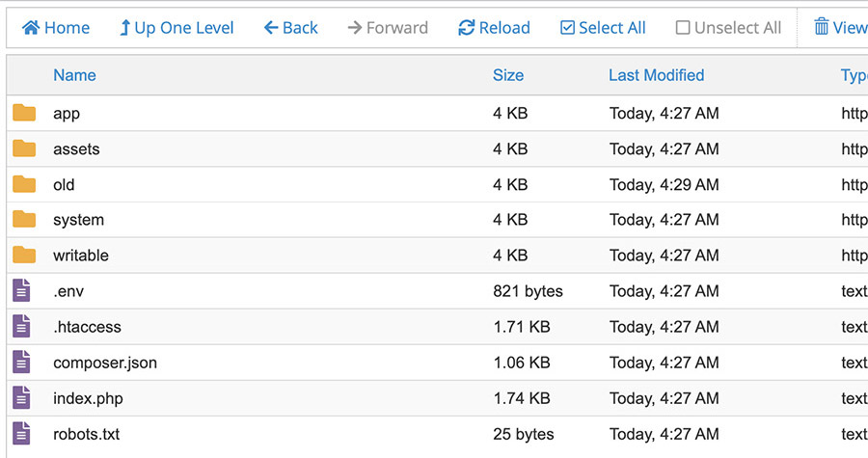The image size is (868, 458).
Task: Open the app folder icon
Action: 24,113
